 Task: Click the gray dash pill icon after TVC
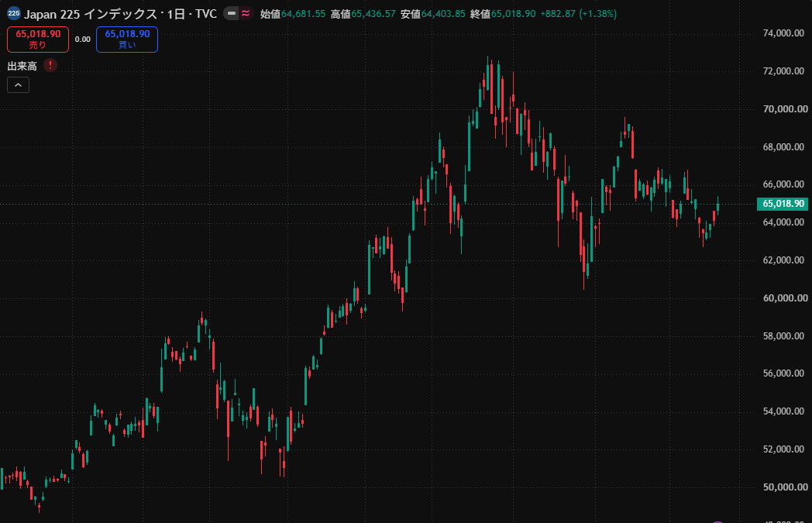coord(231,13)
